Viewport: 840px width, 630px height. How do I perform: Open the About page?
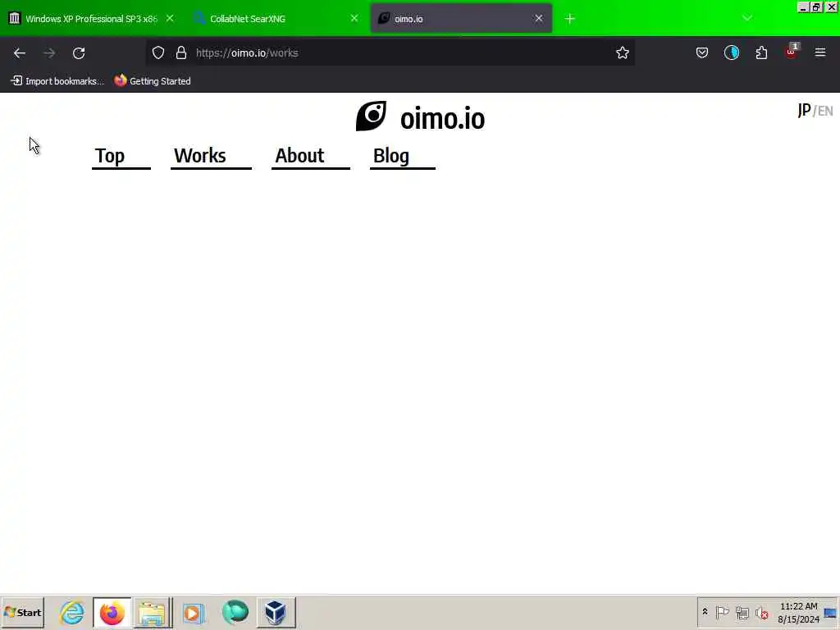click(x=311, y=157)
